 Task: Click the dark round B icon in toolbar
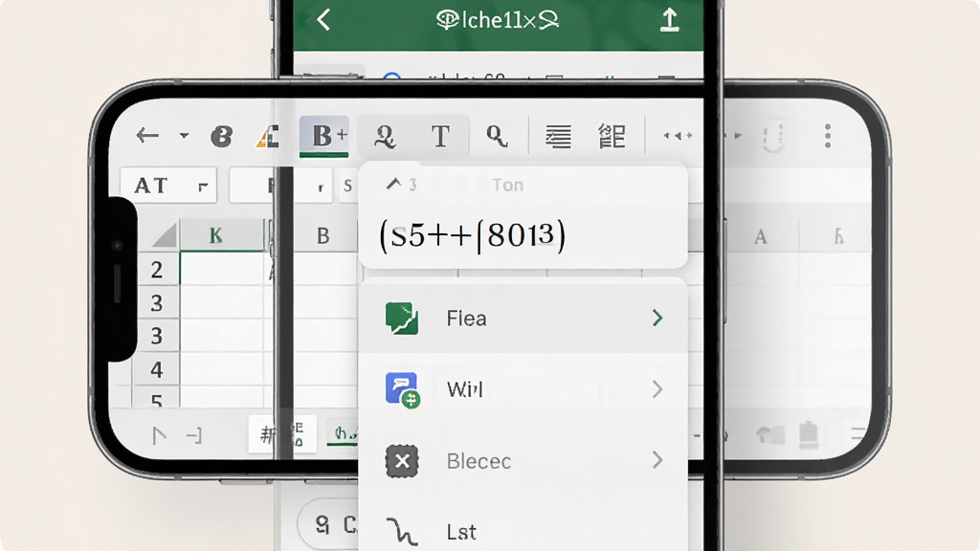click(x=221, y=136)
